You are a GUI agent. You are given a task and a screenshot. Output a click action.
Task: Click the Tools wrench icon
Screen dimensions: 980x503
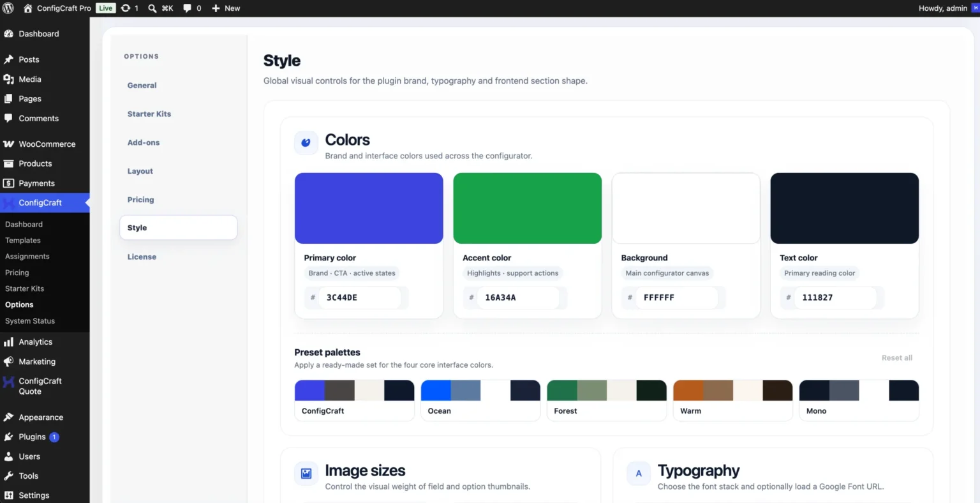click(x=8, y=476)
